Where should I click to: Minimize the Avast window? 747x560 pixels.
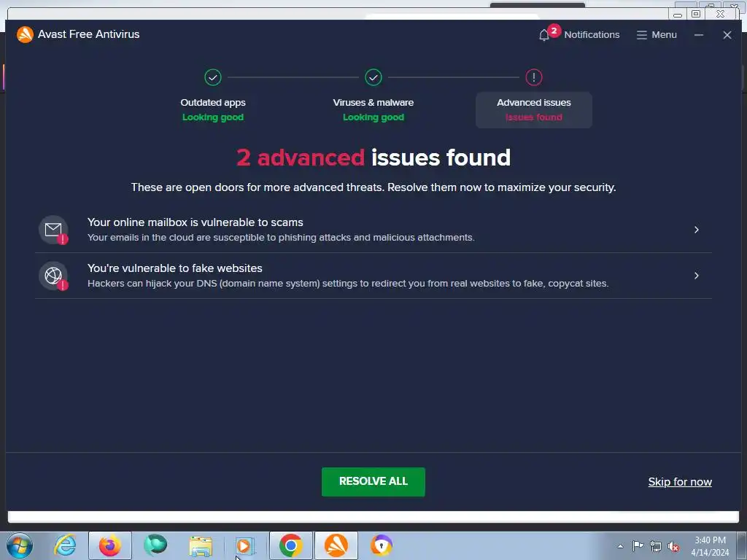tap(698, 35)
